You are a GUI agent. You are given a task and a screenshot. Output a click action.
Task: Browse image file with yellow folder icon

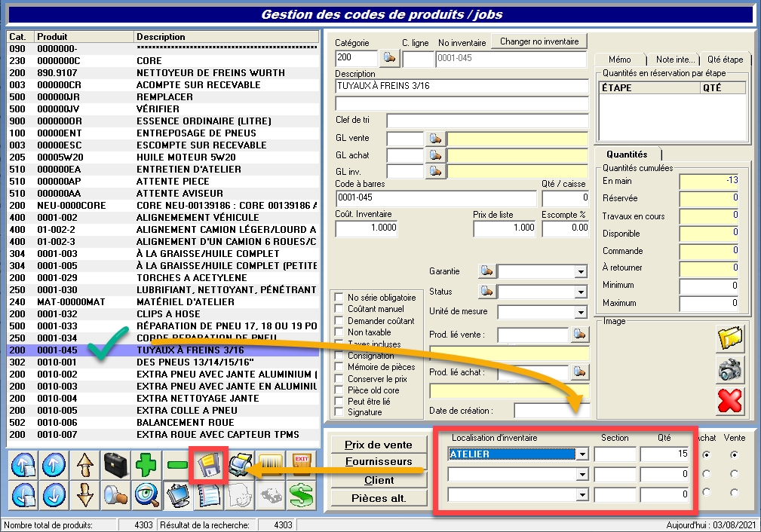pos(730,338)
